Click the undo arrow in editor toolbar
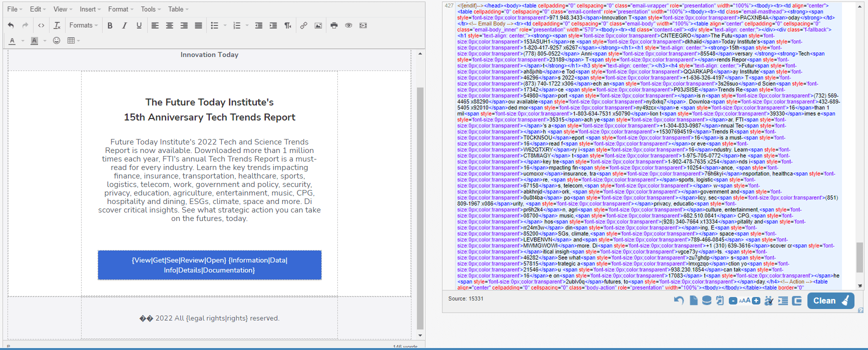The height and width of the screenshot is (350, 868). [x=11, y=25]
